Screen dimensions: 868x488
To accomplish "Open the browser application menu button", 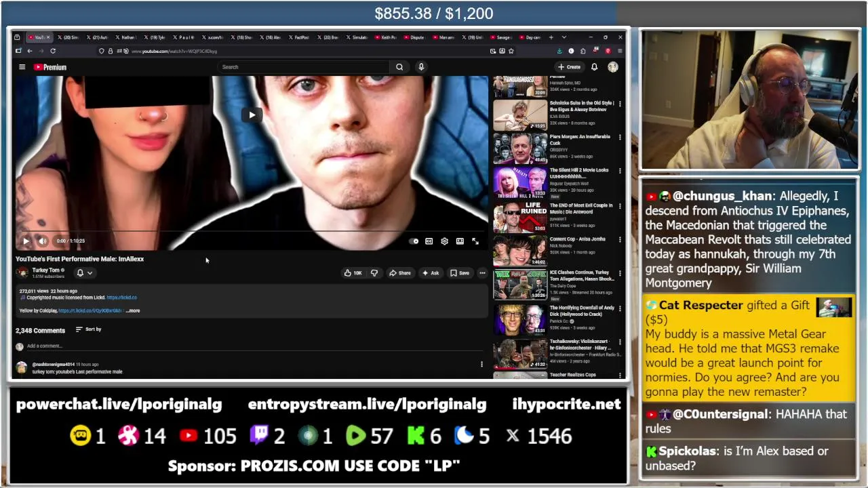I will [x=619, y=51].
